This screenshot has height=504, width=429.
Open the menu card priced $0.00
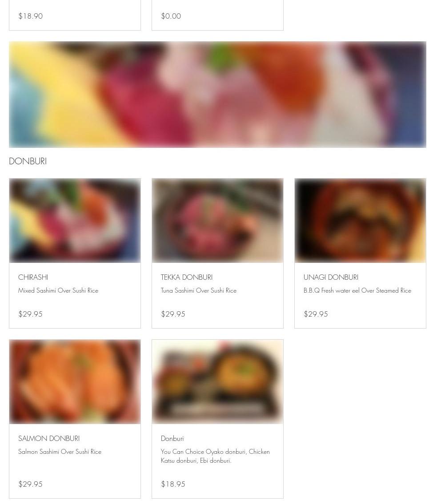tap(217, 15)
